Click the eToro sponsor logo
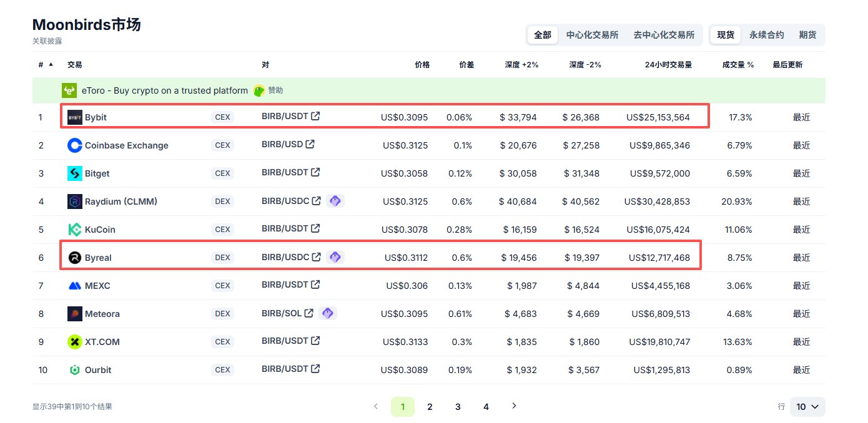 pos(69,90)
